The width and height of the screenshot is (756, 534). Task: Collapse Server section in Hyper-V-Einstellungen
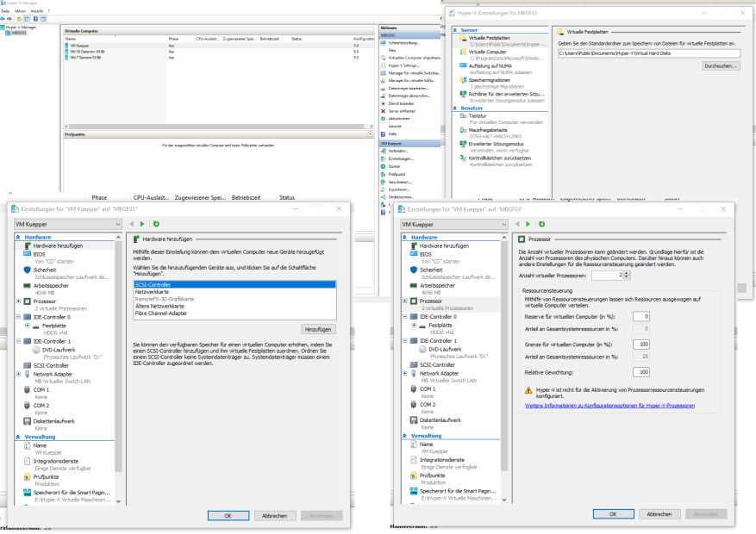coord(455,30)
